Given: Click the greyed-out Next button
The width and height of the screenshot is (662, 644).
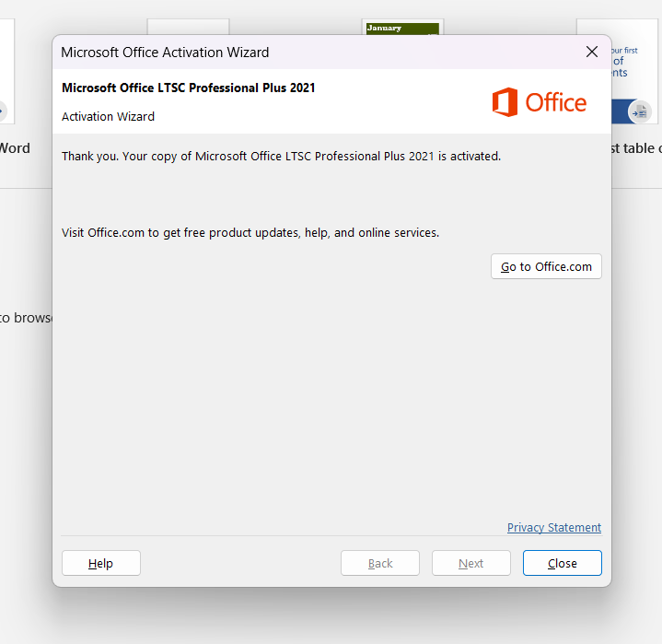Looking at the screenshot, I should click(470, 563).
